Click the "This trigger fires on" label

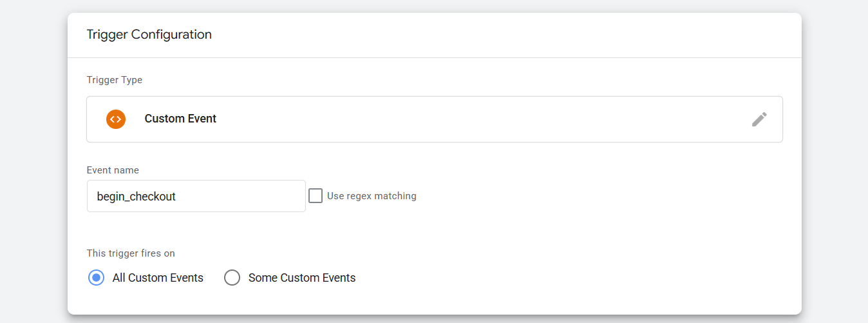click(x=131, y=253)
